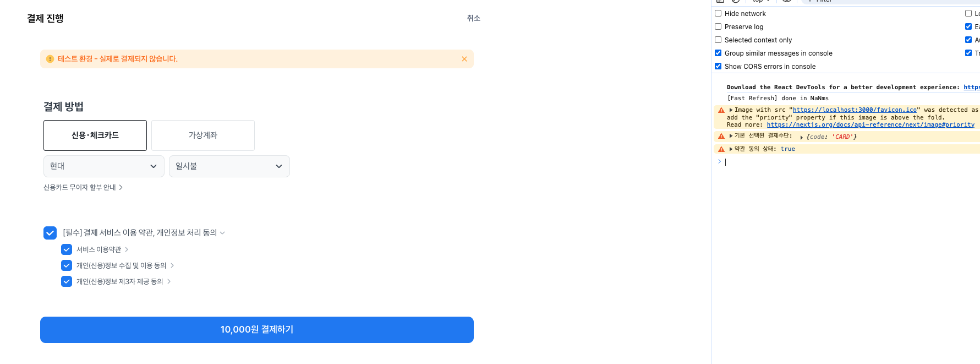980x364 pixels.
Task: Click the 10,000원 결제하기 button
Action: click(257, 330)
